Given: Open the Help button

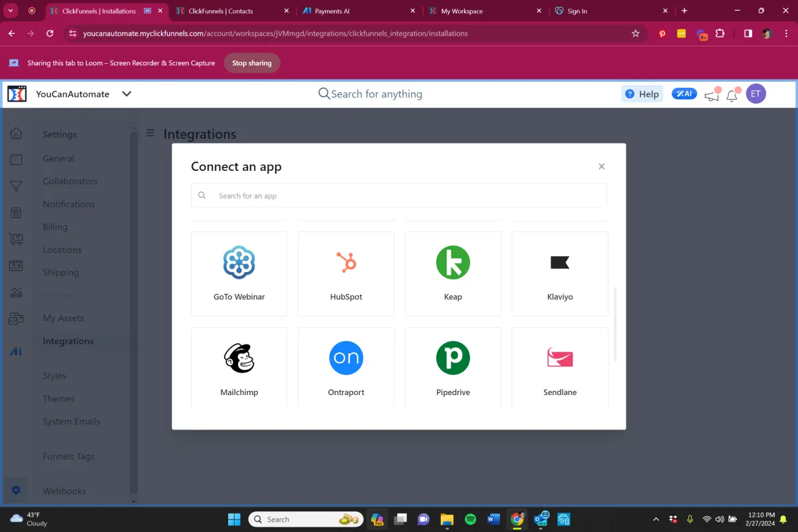Looking at the screenshot, I should (642, 94).
